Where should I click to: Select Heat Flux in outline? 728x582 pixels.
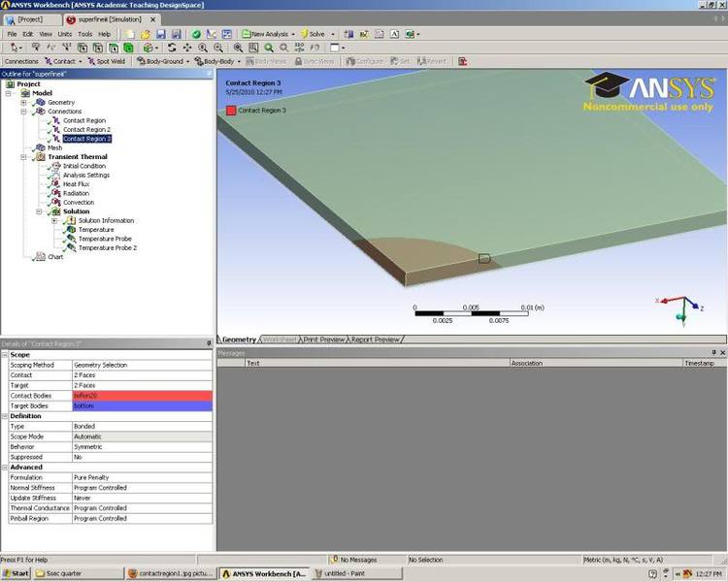[76, 184]
